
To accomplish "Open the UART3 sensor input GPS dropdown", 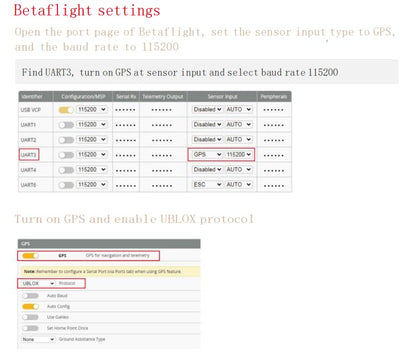I will 207,155.
